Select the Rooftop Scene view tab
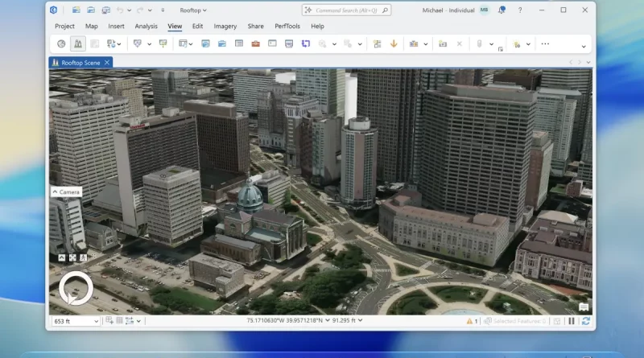This screenshot has width=644, height=358. 80,63
